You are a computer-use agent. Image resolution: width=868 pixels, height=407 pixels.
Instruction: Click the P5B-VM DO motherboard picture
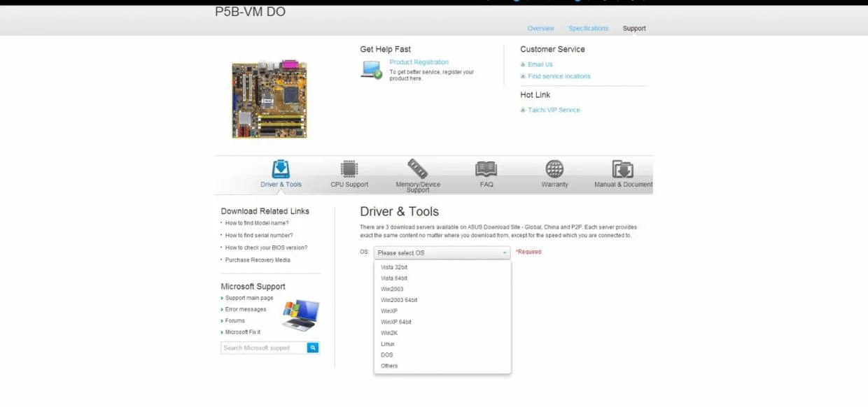click(269, 99)
